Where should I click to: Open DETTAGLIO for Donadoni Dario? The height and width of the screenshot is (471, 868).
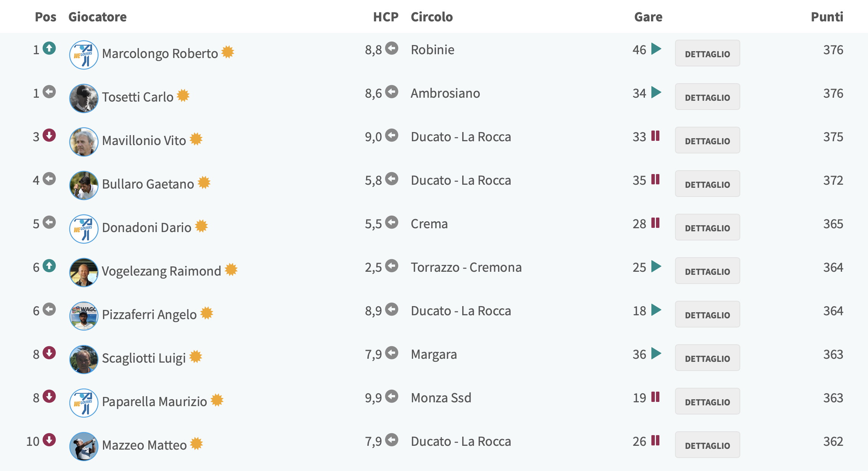[x=707, y=227]
